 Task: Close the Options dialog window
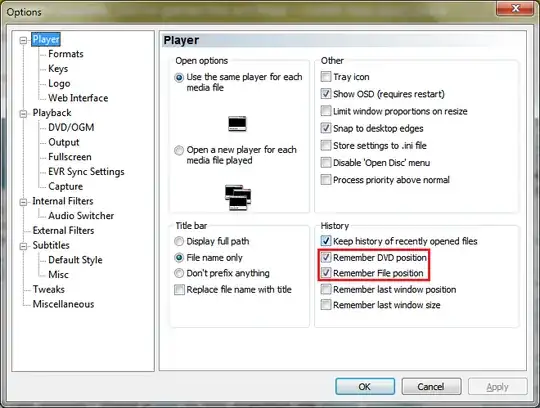pos(516,8)
